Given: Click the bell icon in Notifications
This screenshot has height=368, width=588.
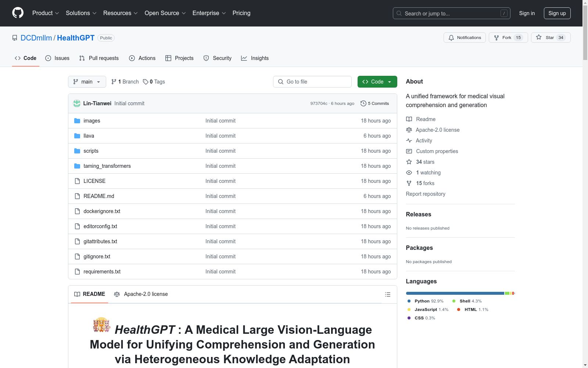Looking at the screenshot, I should coord(451,38).
